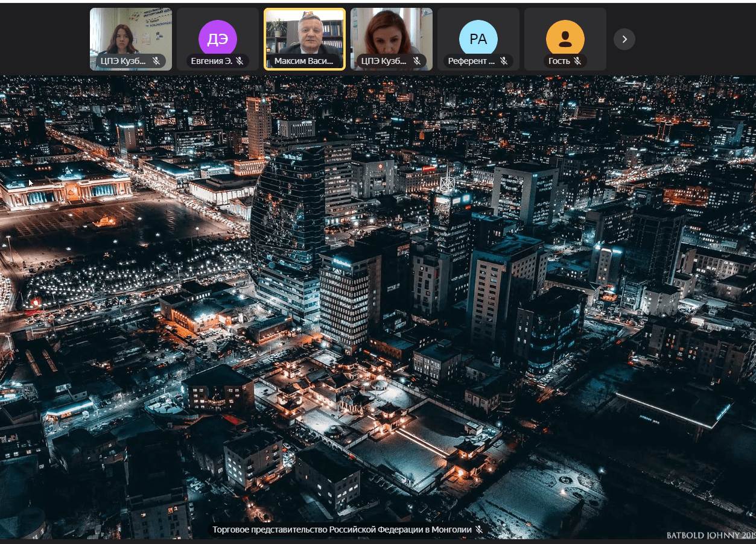Toggle mic icon on ЦПЭ Кузб tile beside Референт

[x=417, y=61]
